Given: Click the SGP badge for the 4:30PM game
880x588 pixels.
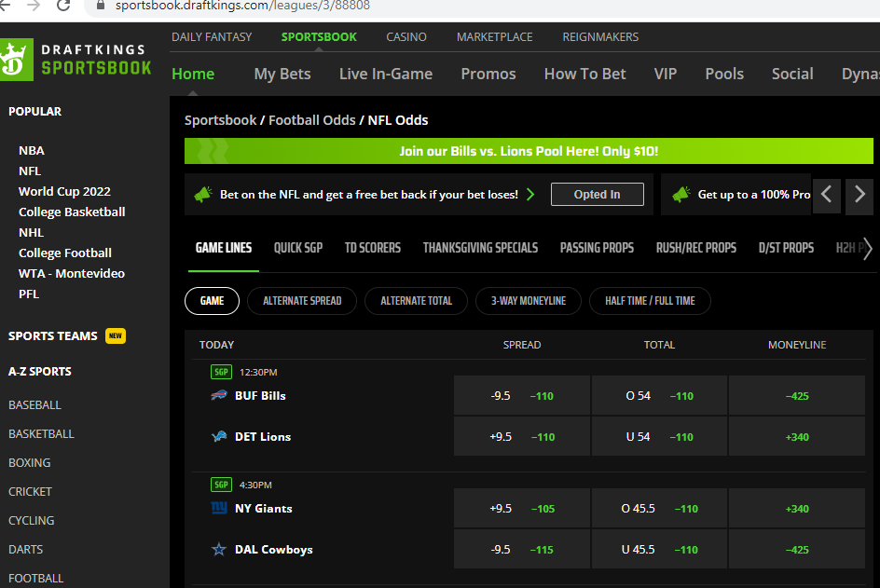Looking at the screenshot, I should 221,485.
